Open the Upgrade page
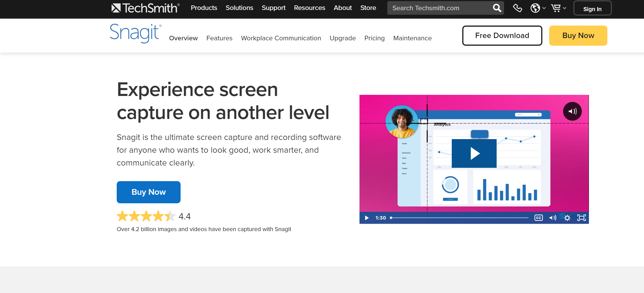This screenshot has height=293, width=644. 343,38
